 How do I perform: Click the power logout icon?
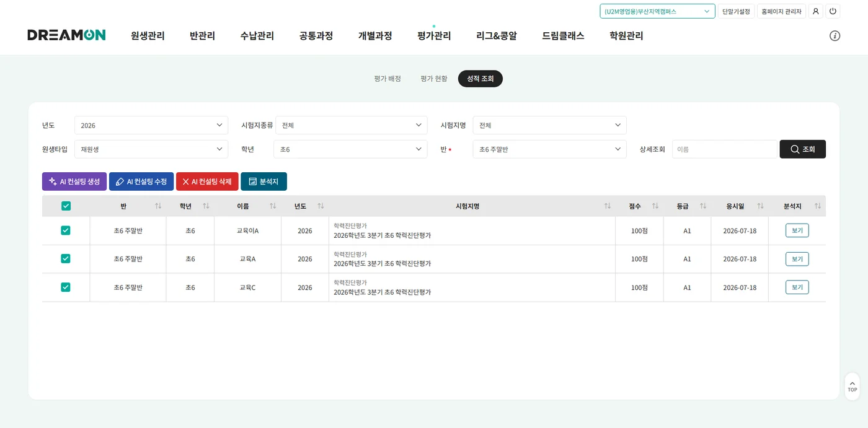833,11
